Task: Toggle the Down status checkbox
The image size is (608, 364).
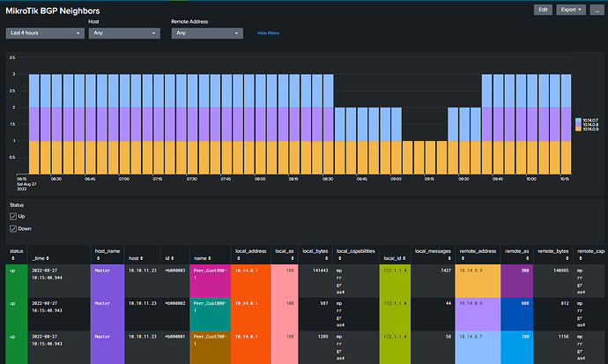Action: [13, 228]
